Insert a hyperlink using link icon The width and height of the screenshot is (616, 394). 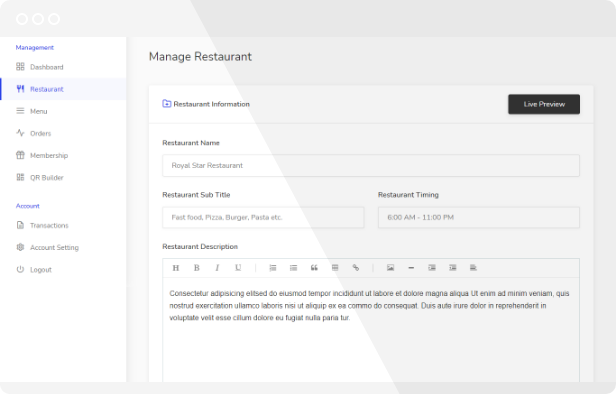pos(356,268)
